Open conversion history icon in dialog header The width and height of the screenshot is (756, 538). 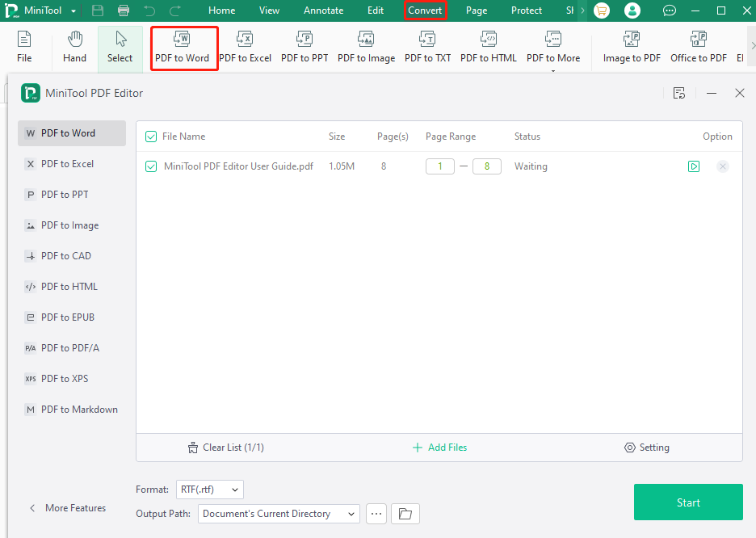[x=678, y=93]
